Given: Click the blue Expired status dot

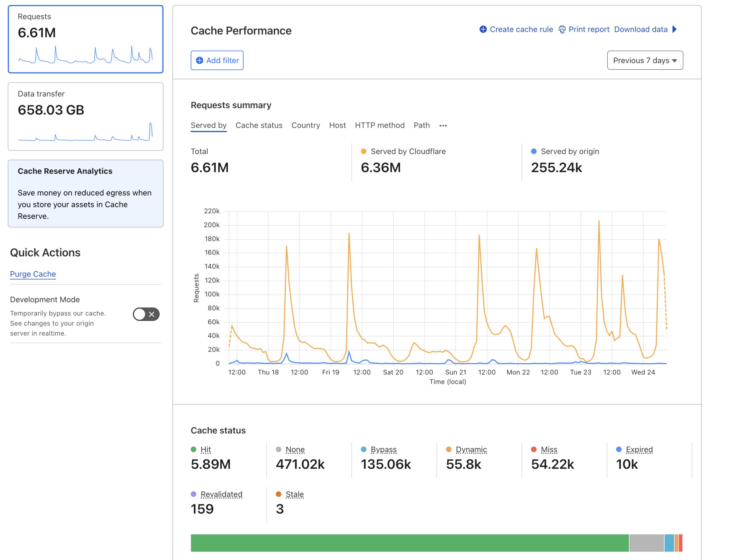Looking at the screenshot, I should (x=619, y=450).
